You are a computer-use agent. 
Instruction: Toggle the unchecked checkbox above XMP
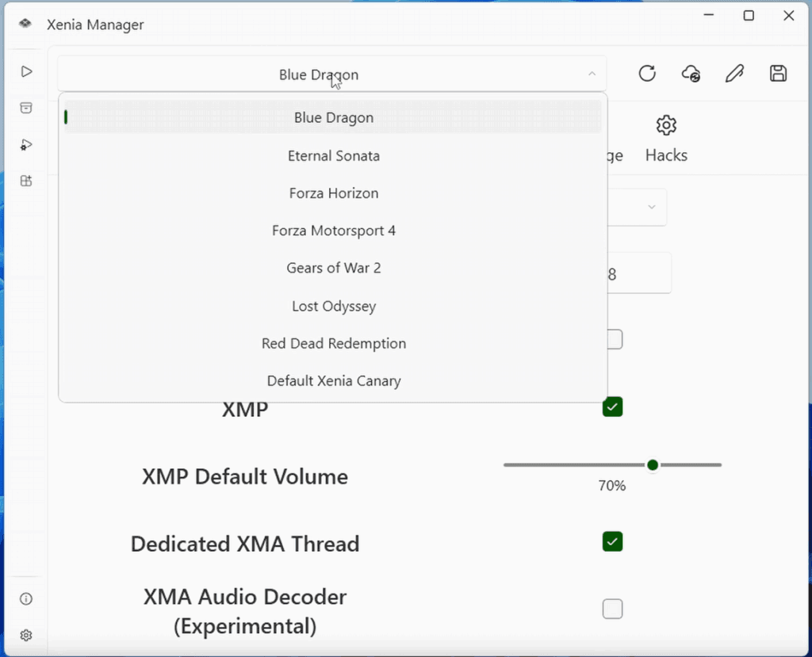[615, 340]
